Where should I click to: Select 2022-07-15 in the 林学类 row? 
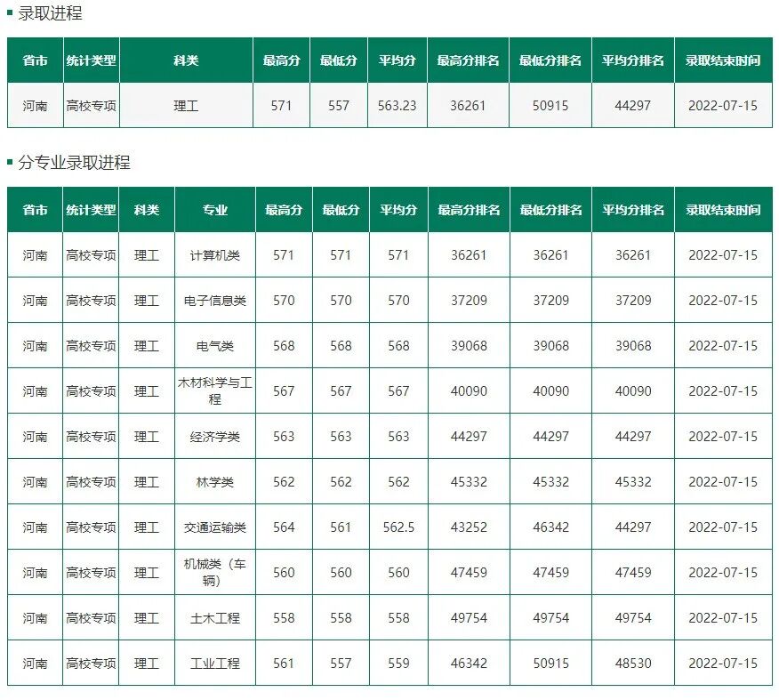[x=723, y=482]
